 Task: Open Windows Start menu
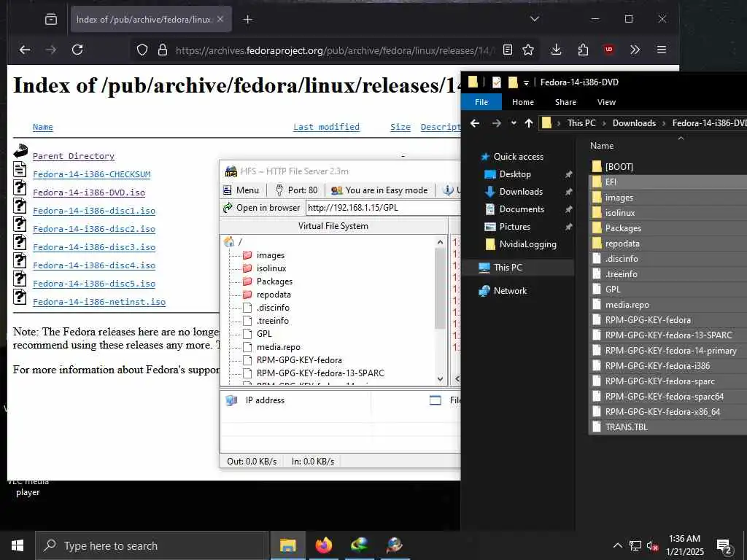pos(18,545)
